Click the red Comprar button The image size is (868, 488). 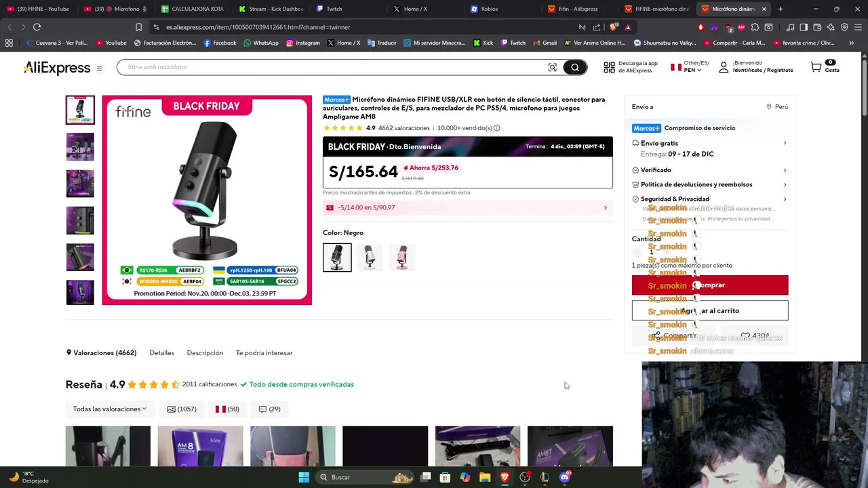click(710, 285)
